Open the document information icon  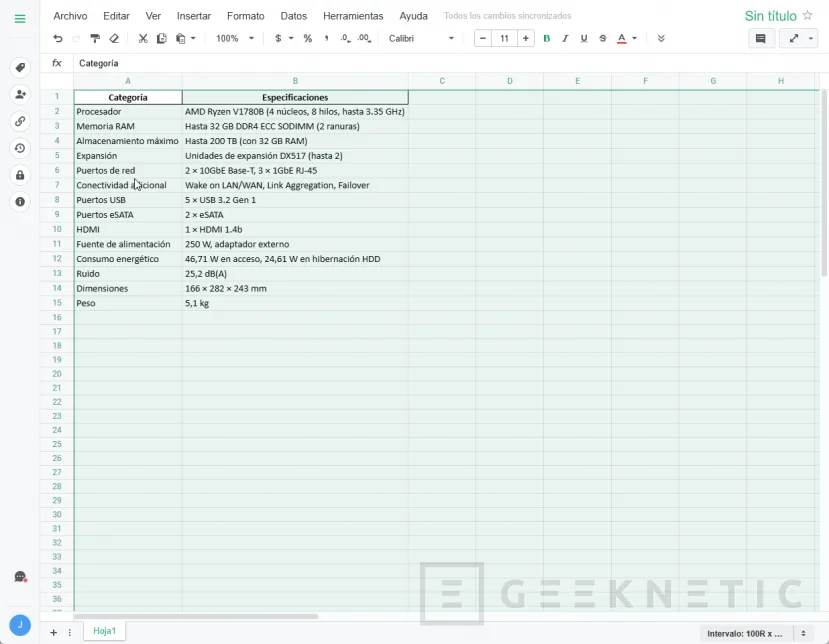click(x=20, y=202)
